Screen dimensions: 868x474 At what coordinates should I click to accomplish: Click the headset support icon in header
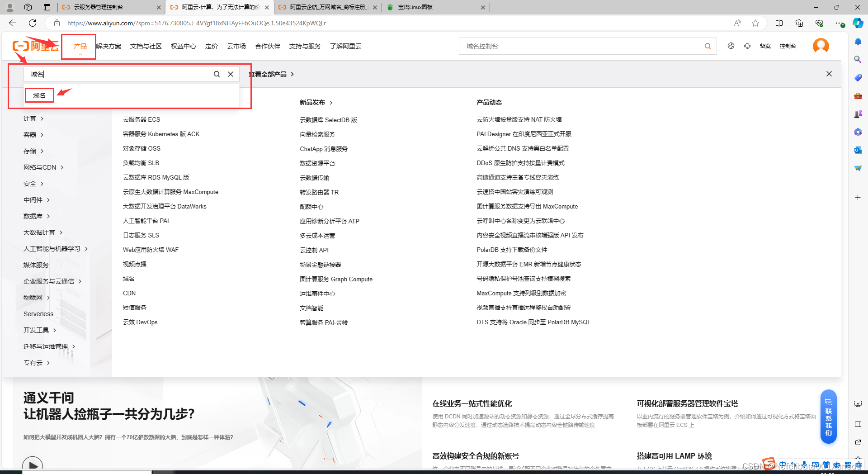point(747,46)
